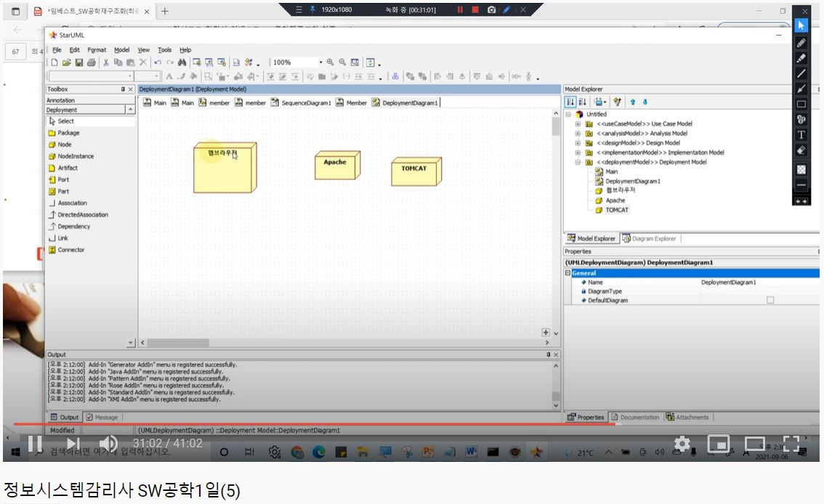Image resolution: width=824 pixels, height=504 pixels.
Task: Click the Zoom Out magnifier icon
Action: 343,62
